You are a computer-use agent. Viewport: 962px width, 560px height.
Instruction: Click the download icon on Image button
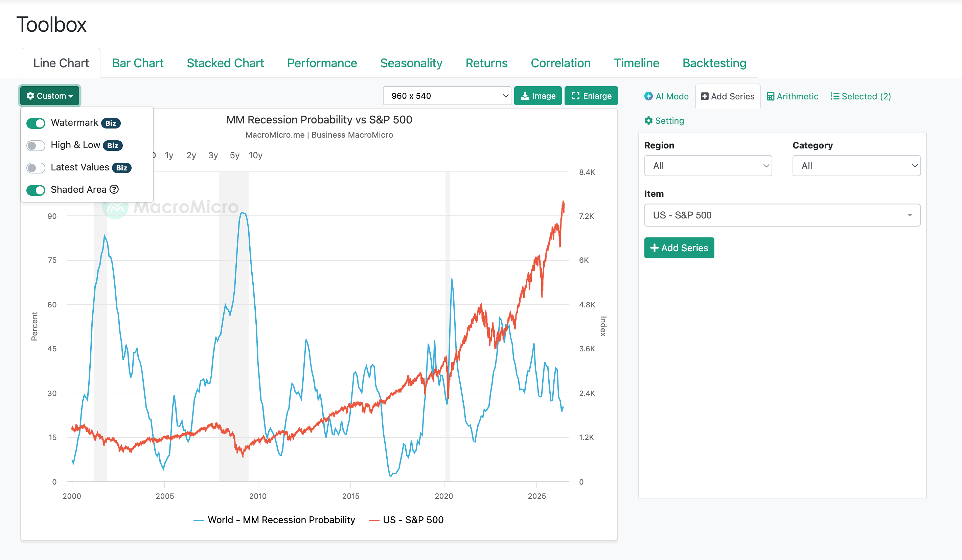(525, 96)
